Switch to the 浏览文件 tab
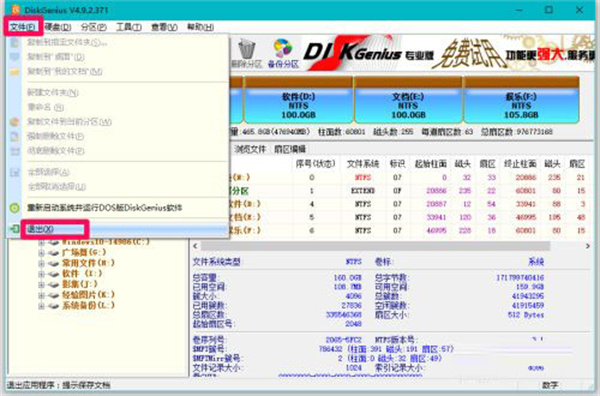Viewport: 600px width, 396px height. pos(250,149)
